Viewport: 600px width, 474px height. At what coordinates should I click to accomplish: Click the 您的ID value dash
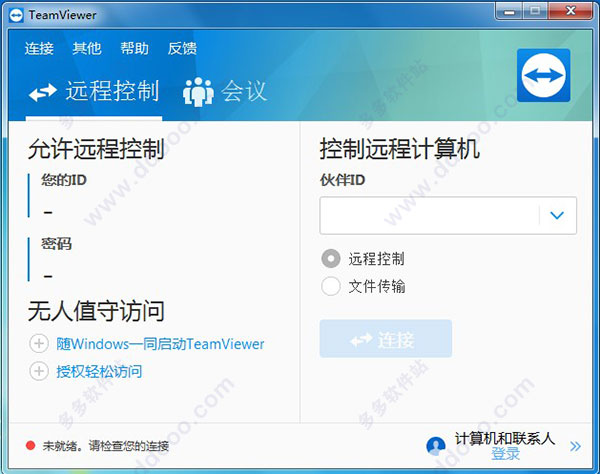point(48,212)
